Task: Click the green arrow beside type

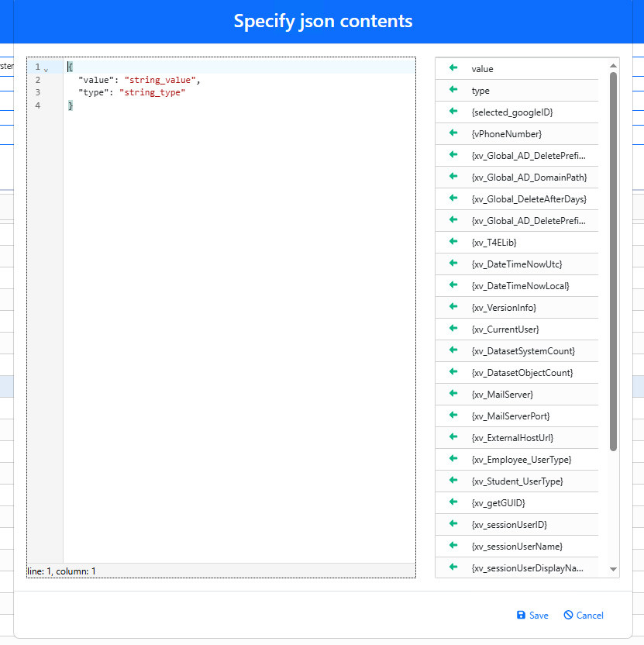Action: click(x=453, y=90)
